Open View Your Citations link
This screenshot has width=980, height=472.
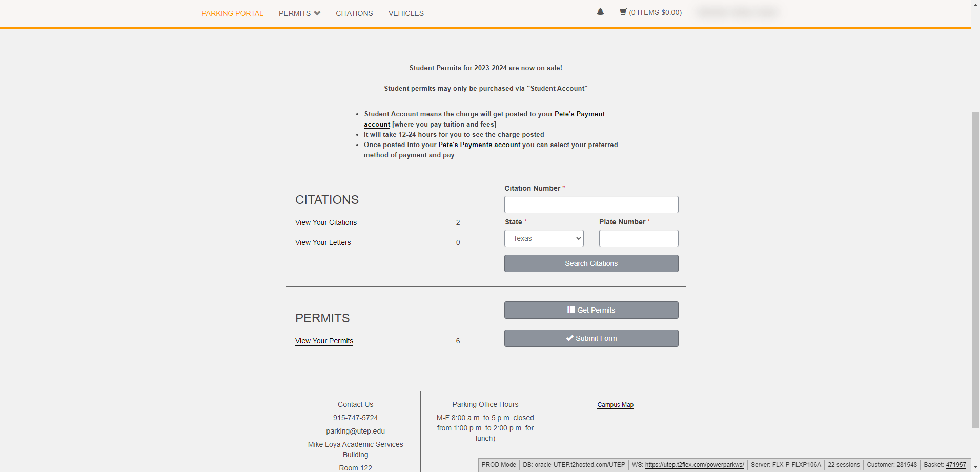pos(326,222)
